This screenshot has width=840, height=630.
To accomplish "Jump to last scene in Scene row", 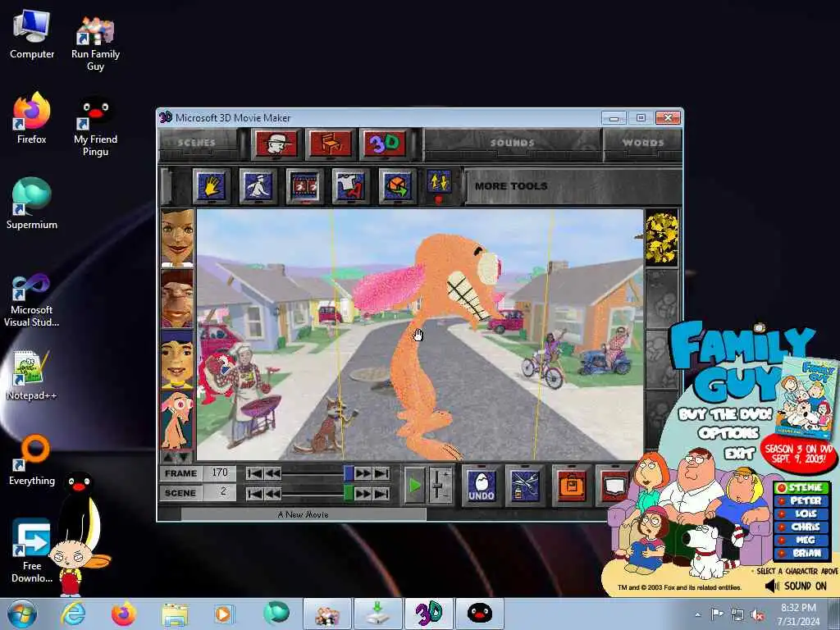I will pyautogui.click(x=381, y=493).
